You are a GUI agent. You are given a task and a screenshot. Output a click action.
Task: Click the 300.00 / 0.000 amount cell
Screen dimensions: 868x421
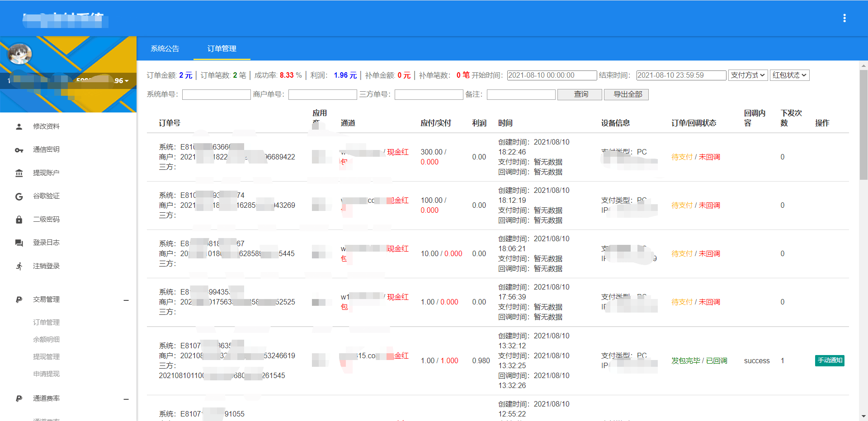coord(434,157)
